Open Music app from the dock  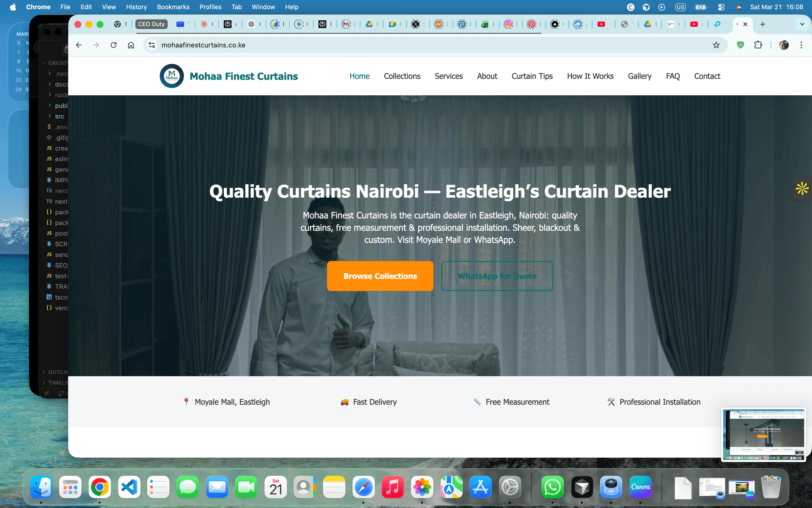(393, 487)
